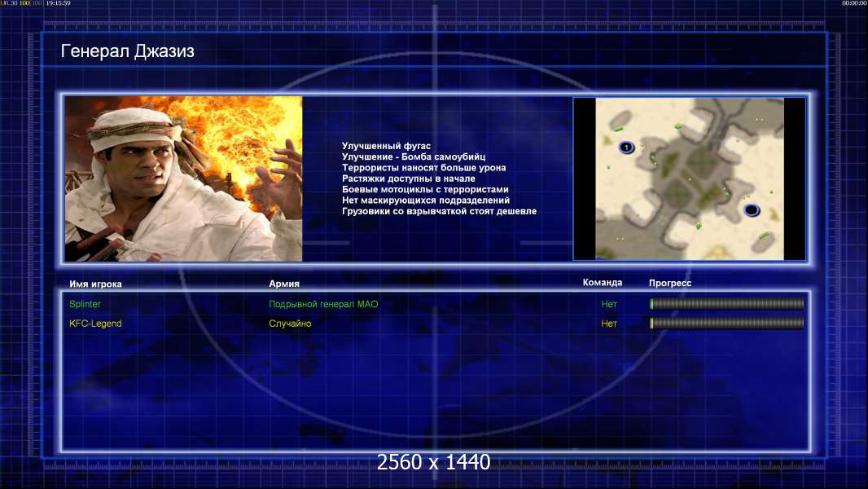This screenshot has height=489, width=868.
Task: Select player name KFC-Legend
Action: click(x=95, y=324)
